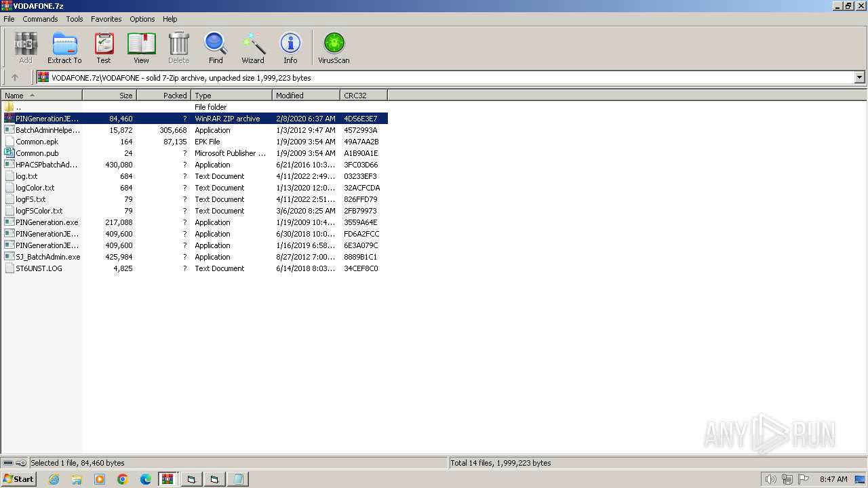Viewport: 868px width, 488px height.
Task: Open Chrome from taskbar
Action: click(123, 479)
